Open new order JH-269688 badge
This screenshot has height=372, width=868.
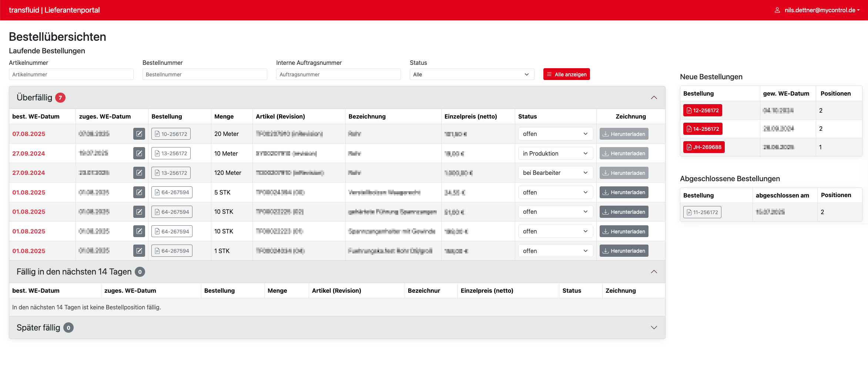[704, 147]
